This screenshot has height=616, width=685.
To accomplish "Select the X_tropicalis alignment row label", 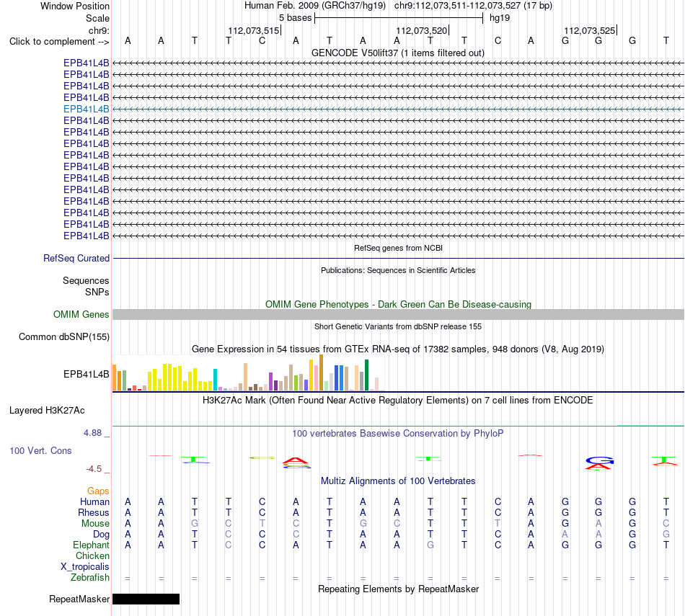I will 85,567.
